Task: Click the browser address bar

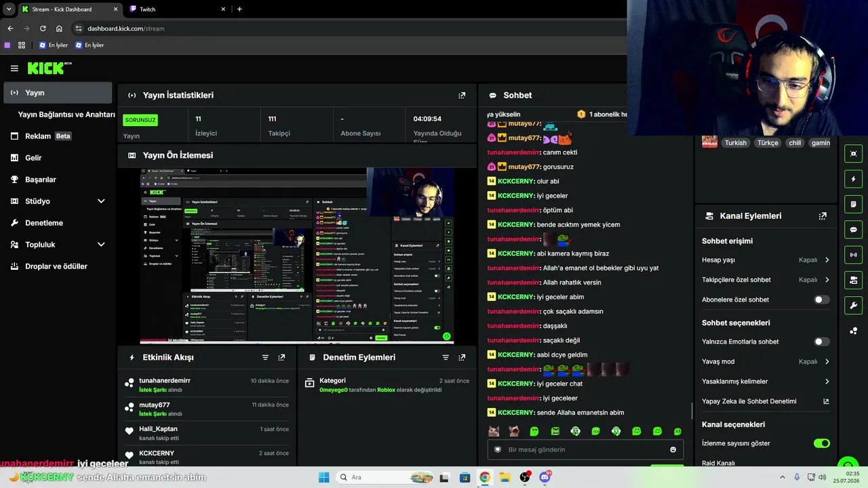Action: [349, 28]
